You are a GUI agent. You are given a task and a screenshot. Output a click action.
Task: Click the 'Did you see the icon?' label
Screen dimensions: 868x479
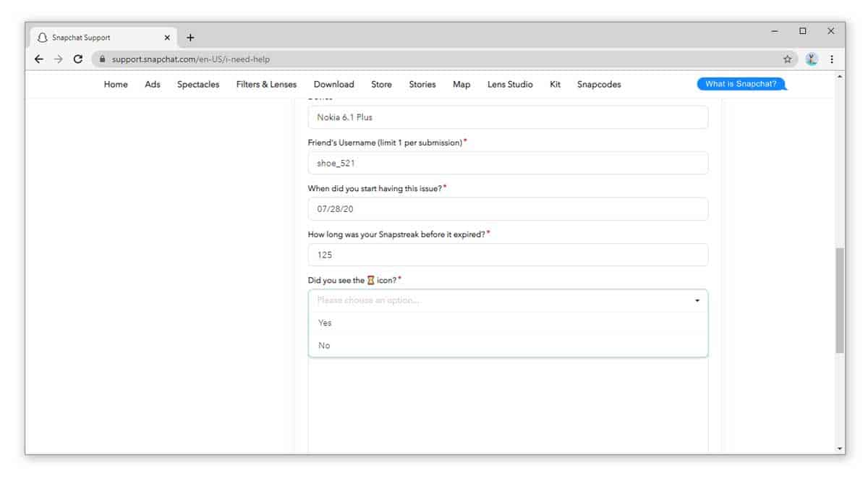tap(354, 280)
